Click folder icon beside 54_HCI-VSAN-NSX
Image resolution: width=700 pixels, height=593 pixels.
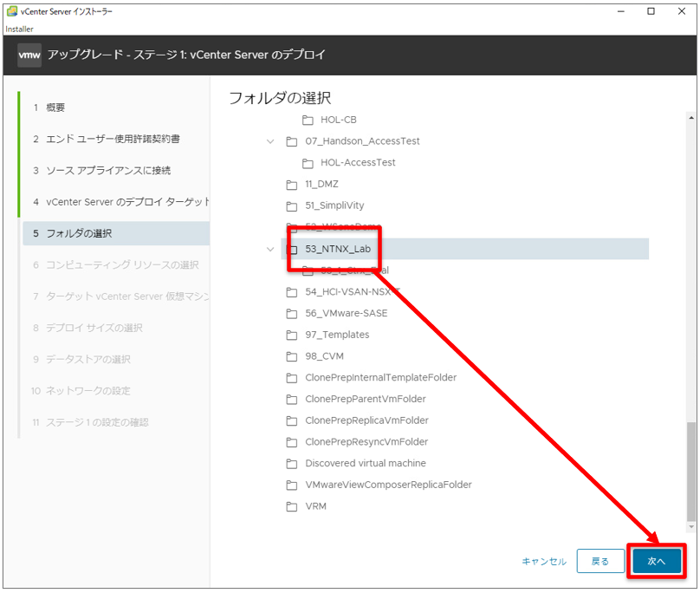coord(291,292)
